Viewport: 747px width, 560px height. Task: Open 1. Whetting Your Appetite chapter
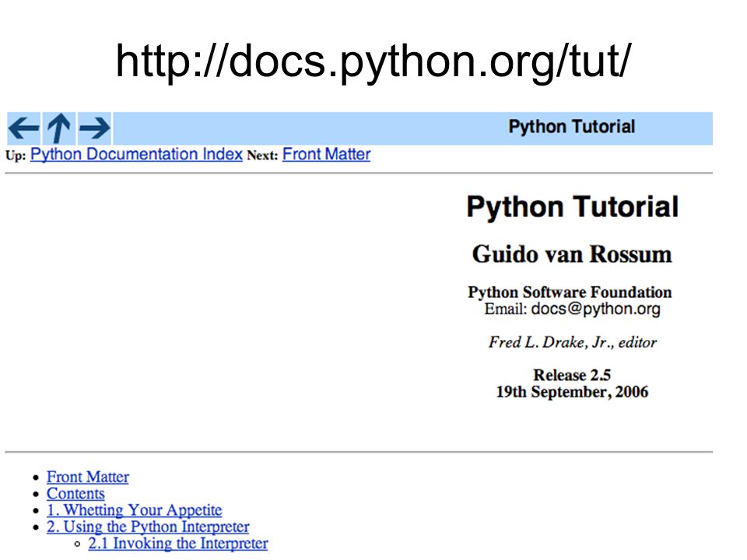[x=134, y=510]
